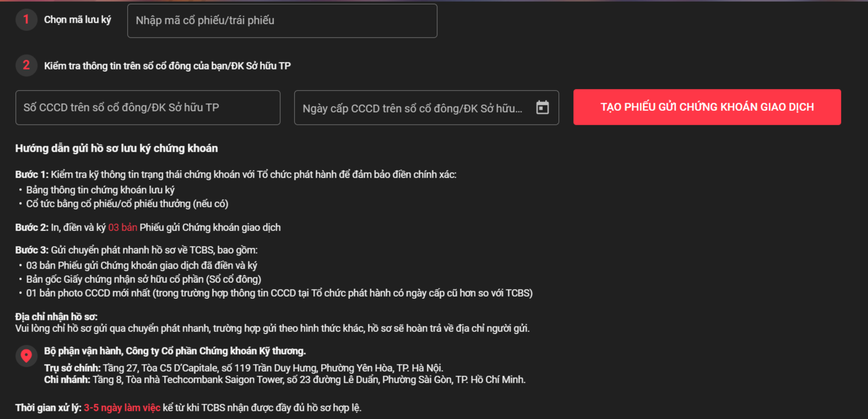868x419 pixels.
Task: Click the 'Địa chỉ nhận hồ sơ' label
Action: [56, 316]
